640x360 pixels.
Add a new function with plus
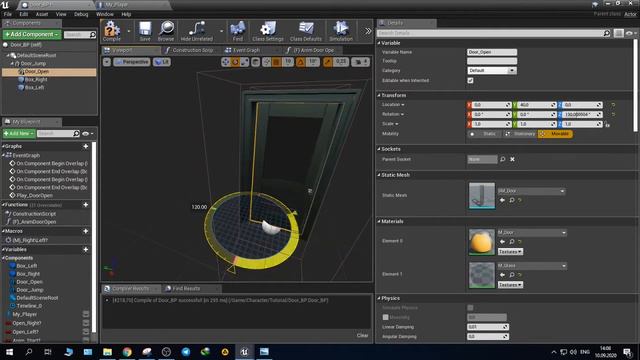(86, 204)
